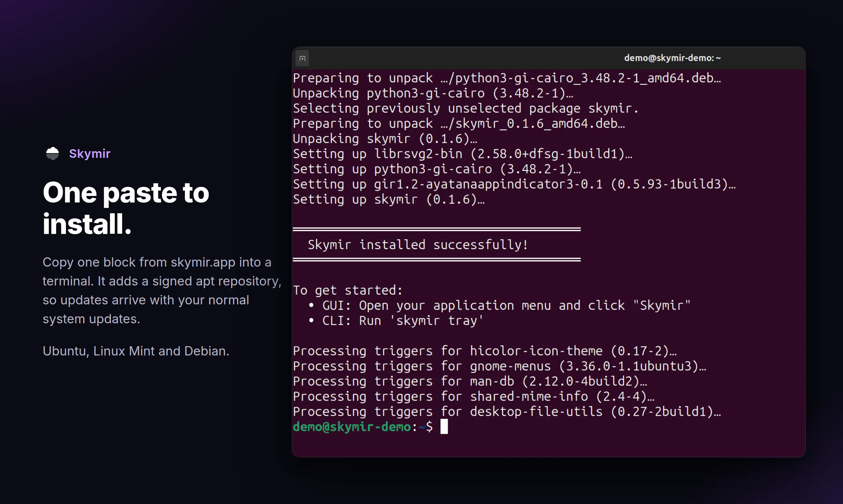Click 'Selecting previously unselected package skymir.' line
Screen dimensions: 843x504
(x=466, y=108)
